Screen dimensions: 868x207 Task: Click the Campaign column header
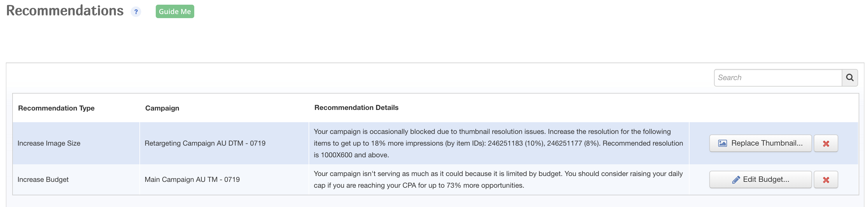162,108
